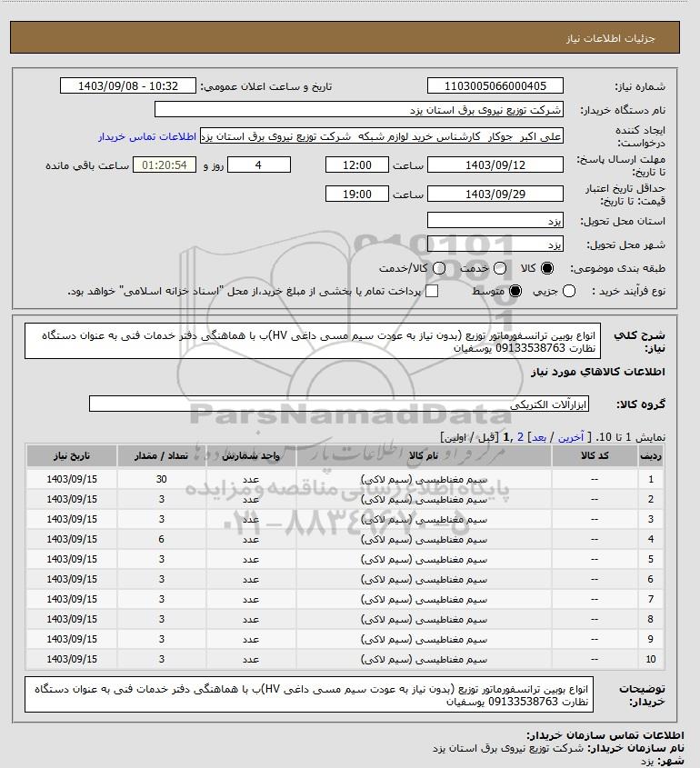Click the announcement date field 1403/09/08 - 10:32
This screenshot has height=768, width=700.
(128, 85)
